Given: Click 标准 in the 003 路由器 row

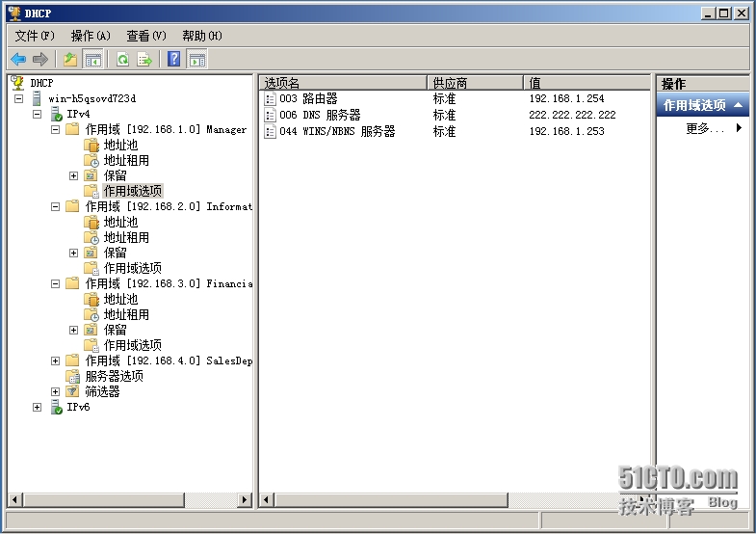Looking at the screenshot, I should pos(444,99).
